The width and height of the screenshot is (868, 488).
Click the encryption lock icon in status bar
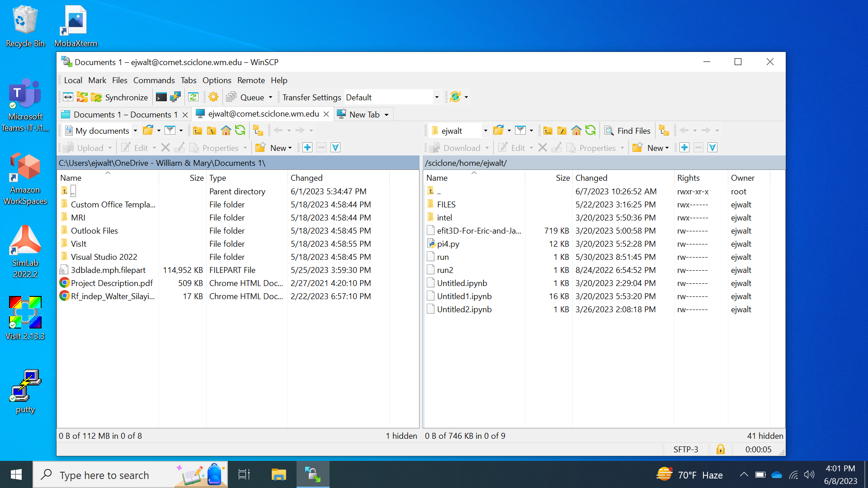pos(720,449)
